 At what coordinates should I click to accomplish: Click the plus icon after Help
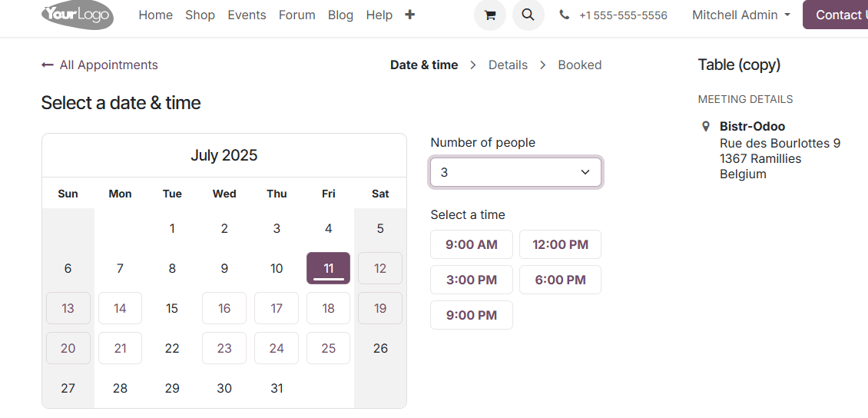tap(409, 15)
